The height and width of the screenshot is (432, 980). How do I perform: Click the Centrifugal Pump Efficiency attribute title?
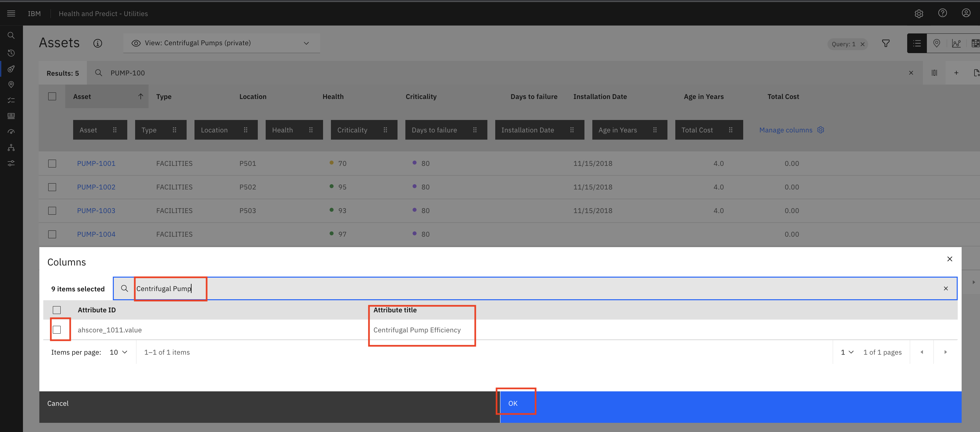(x=417, y=330)
